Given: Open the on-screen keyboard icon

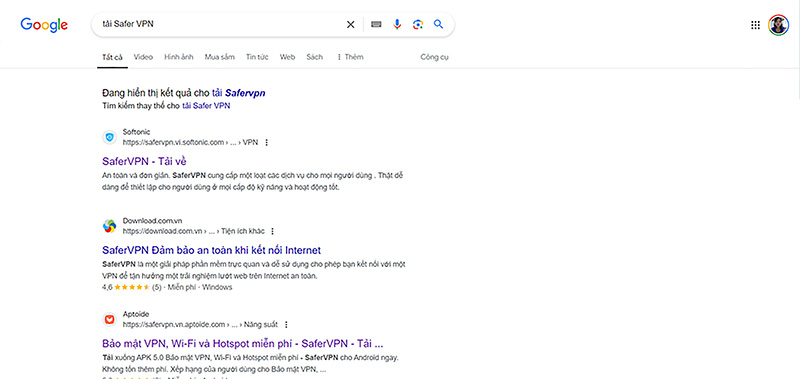Looking at the screenshot, I should 376,24.
